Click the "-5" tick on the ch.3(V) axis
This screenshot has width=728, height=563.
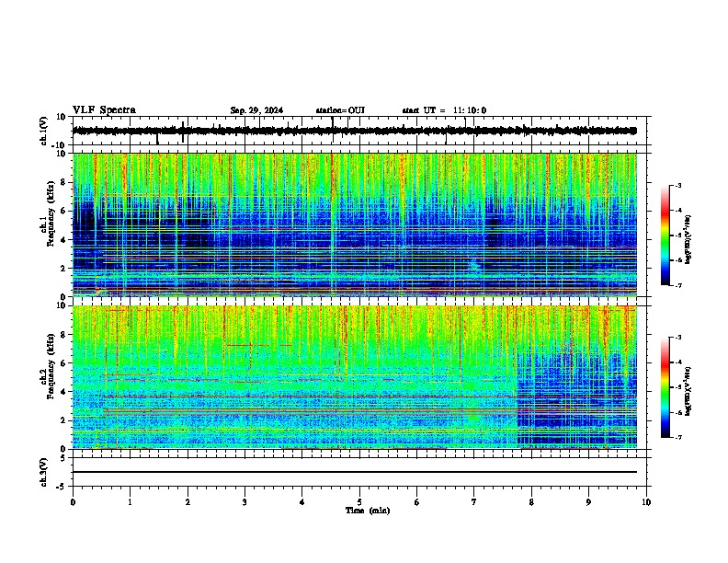(x=62, y=487)
